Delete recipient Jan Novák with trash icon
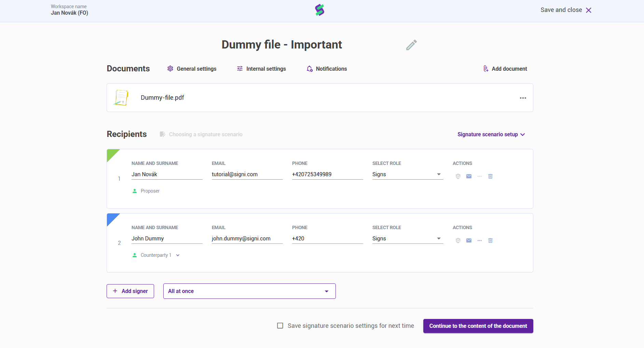The height and width of the screenshot is (348, 644). (490, 176)
